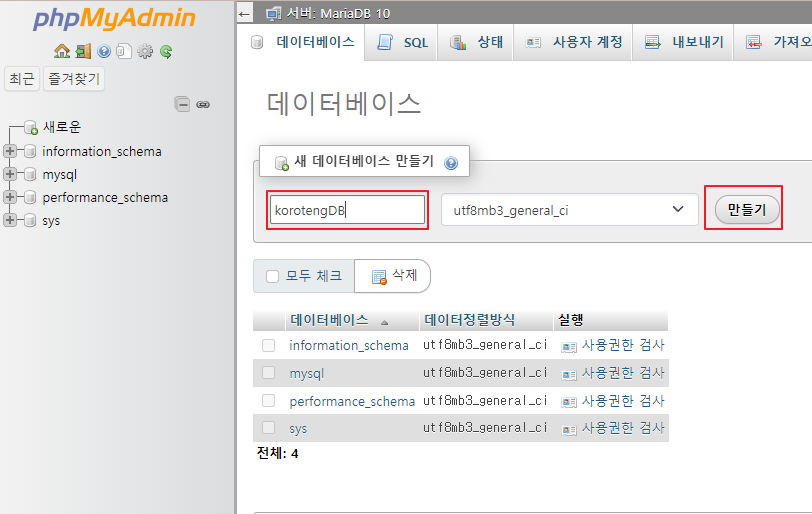Screen dimensions: 812x514
Task: Open the utf8mb3_general_ci collation dropdown
Action: tap(570, 210)
